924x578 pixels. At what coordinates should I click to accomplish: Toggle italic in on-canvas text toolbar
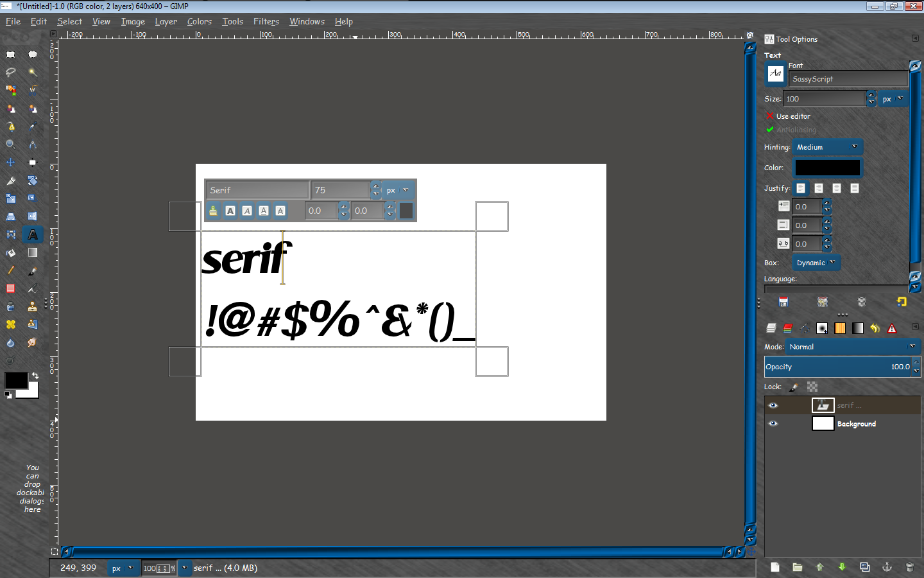point(247,211)
